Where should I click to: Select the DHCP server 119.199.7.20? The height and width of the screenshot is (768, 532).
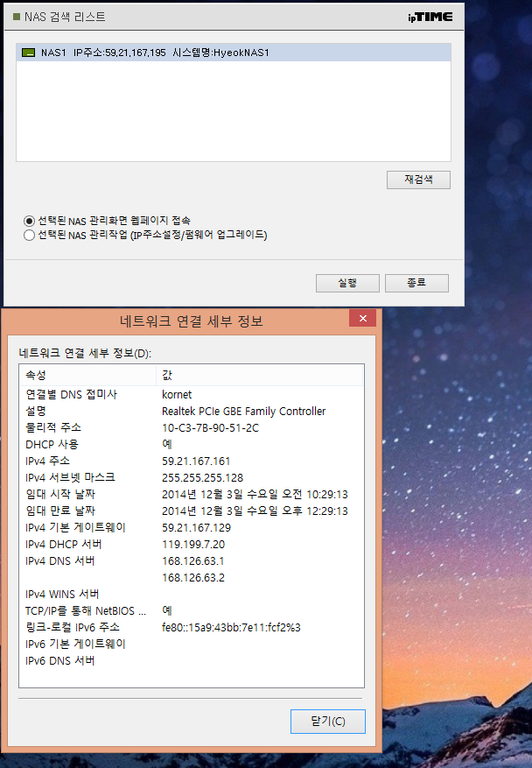(x=193, y=544)
